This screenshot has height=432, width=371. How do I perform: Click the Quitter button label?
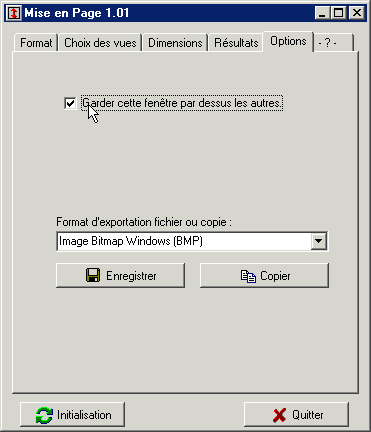(x=308, y=415)
